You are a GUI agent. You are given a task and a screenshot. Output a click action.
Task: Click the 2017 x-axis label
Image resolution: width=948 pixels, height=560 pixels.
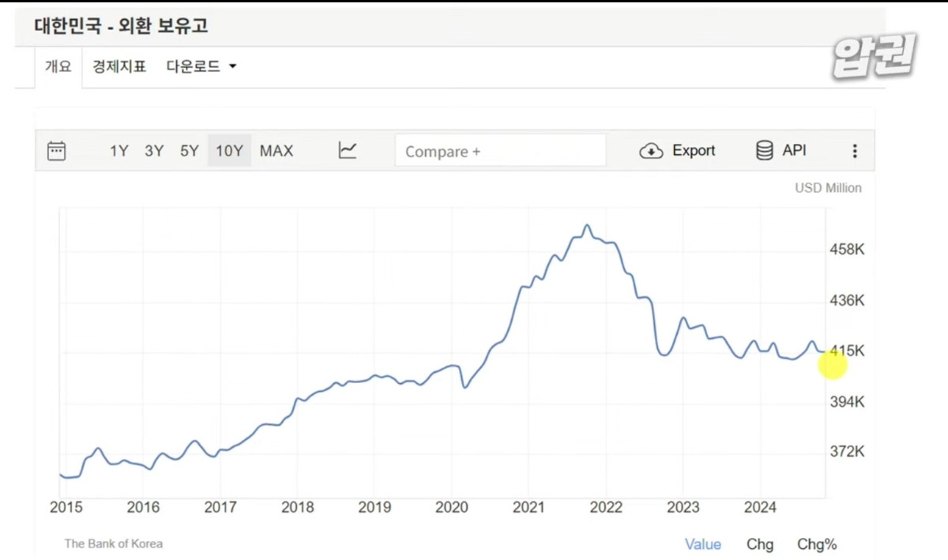[x=220, y=507]
